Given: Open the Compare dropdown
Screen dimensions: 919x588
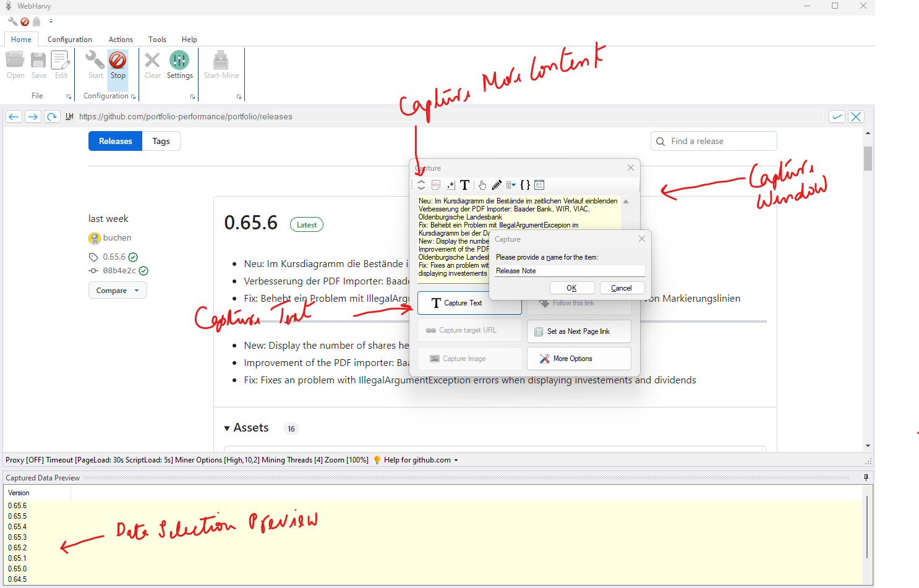Looking at the screenshot, I should coord(118,291).
